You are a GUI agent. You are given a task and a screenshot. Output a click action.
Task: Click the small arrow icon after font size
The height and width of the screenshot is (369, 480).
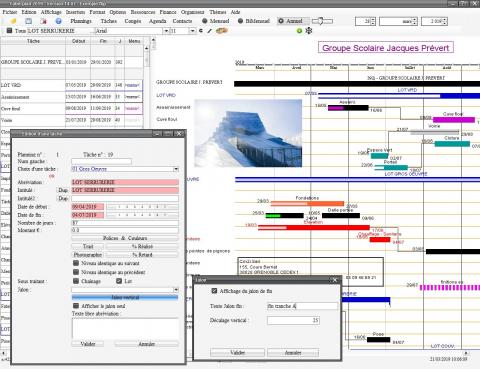coord(201,31)
